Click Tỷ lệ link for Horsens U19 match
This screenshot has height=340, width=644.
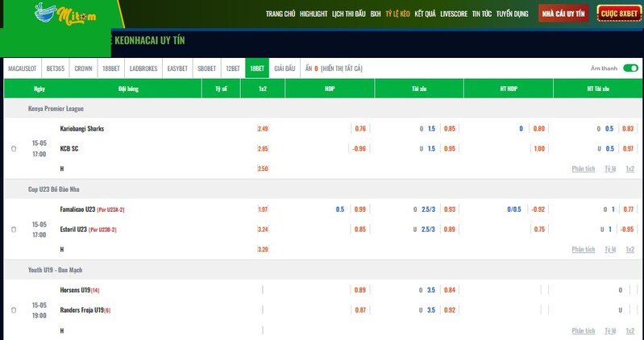tap(610, 330)
